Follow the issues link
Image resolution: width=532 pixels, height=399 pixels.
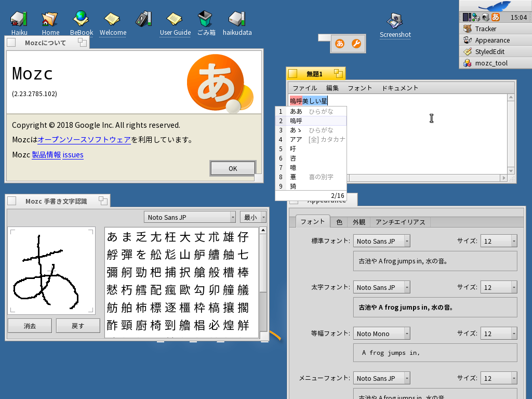[73, 155]
